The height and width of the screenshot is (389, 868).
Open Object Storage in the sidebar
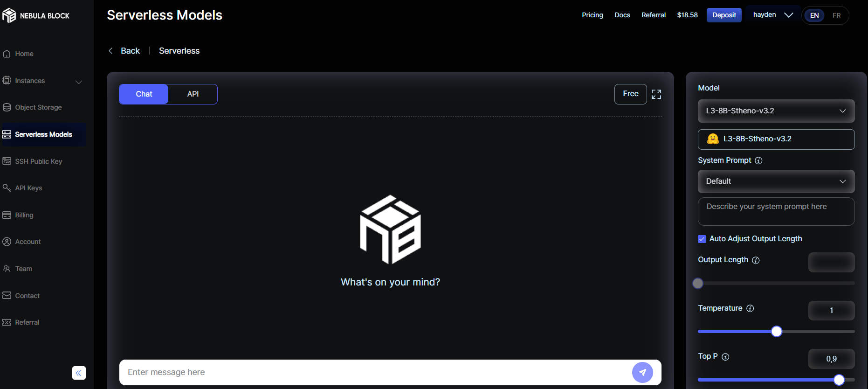point(38,107)
